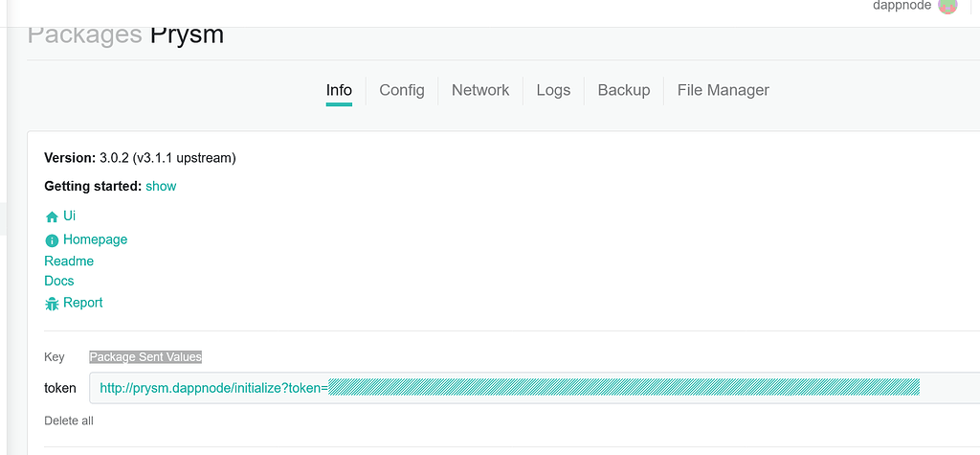Open the Ui link
This screenshot has width=980, height=455.
[x=69, y=216]
